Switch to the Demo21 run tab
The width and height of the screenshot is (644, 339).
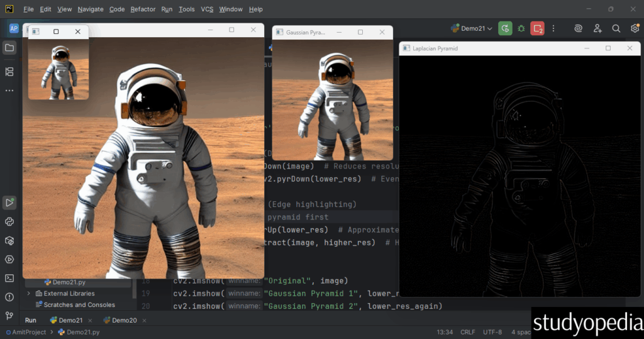(66, 320)
